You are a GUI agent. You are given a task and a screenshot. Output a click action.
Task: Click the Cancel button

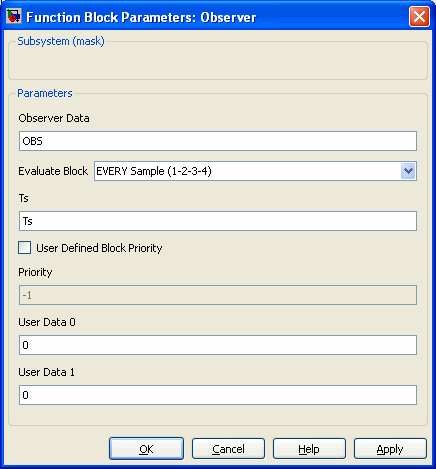point(228,449)
